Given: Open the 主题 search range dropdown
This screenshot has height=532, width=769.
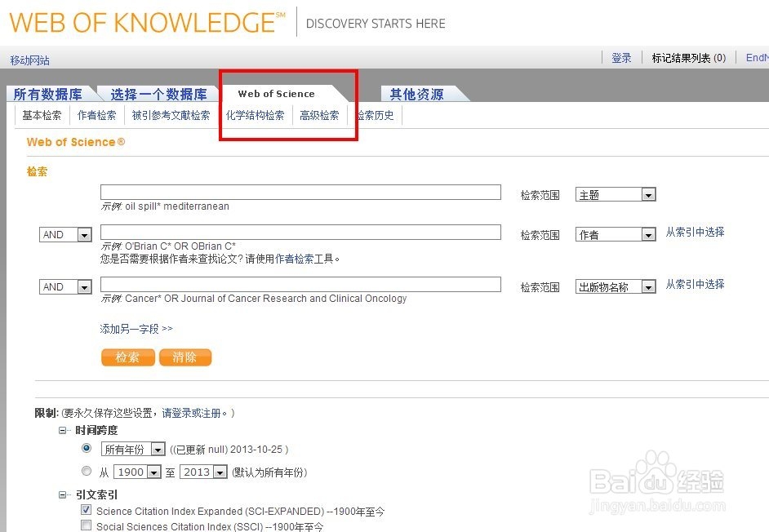Looking at the screenshot, I should point(616,195).
